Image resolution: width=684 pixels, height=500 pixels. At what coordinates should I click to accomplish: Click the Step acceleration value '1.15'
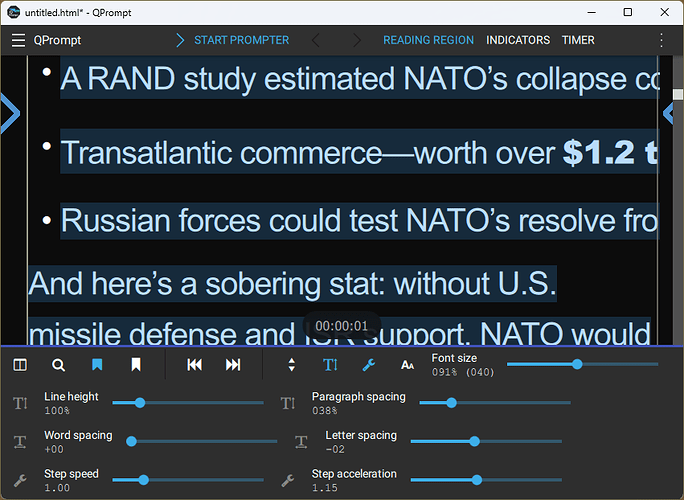point(325,488)
